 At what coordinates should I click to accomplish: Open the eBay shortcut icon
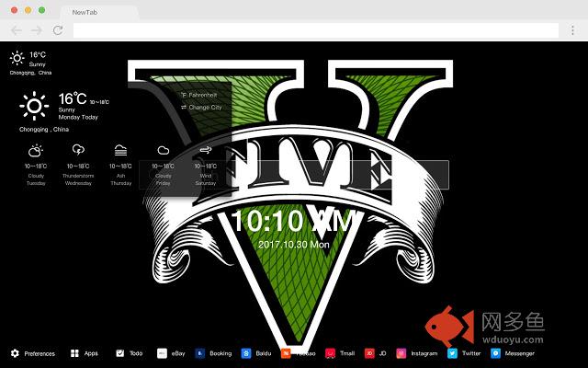click(x=163, y=353)
